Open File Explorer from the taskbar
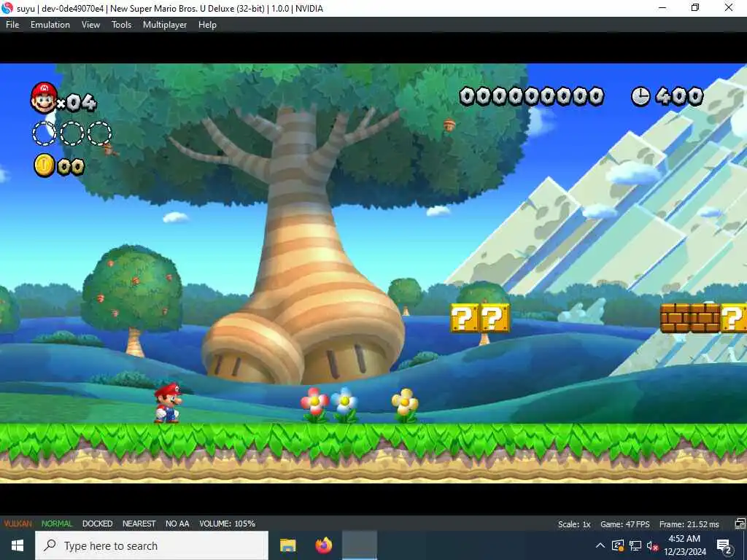 [287, 545]
